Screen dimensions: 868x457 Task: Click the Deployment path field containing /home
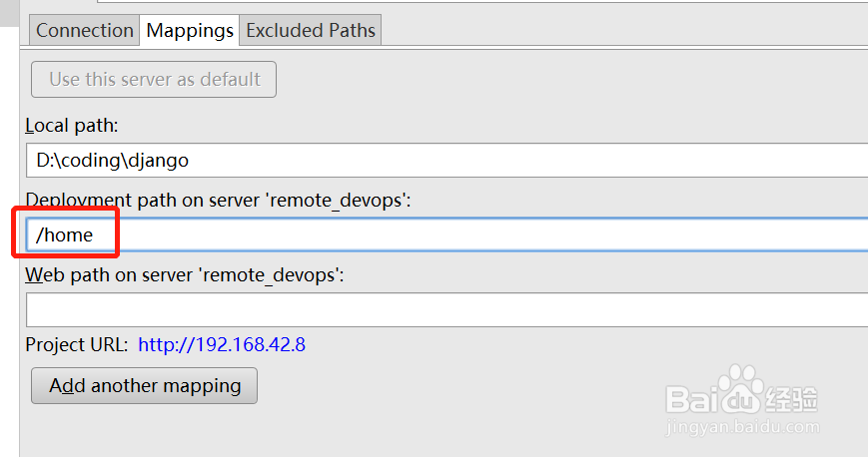[x=439, y=235]
